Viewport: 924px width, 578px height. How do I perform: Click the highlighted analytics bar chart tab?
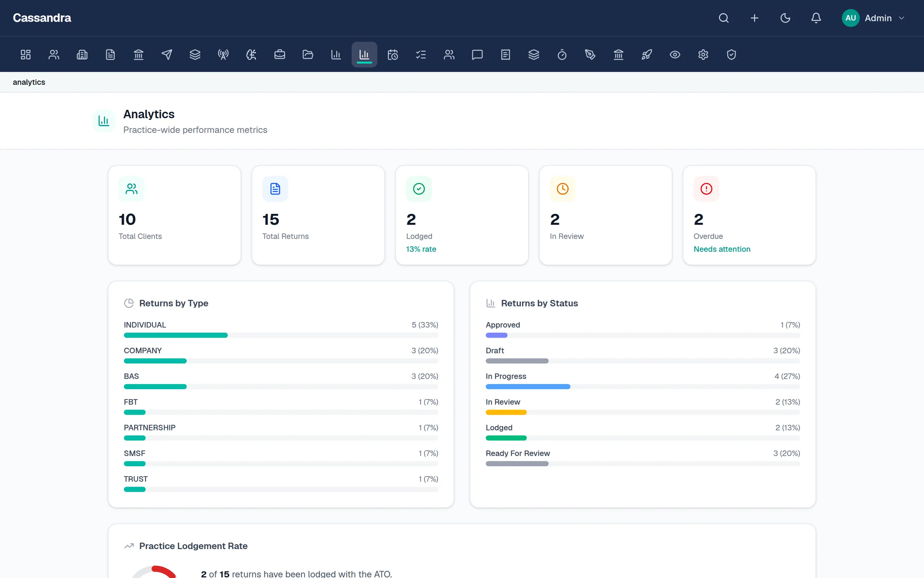(x=364, y=55)
